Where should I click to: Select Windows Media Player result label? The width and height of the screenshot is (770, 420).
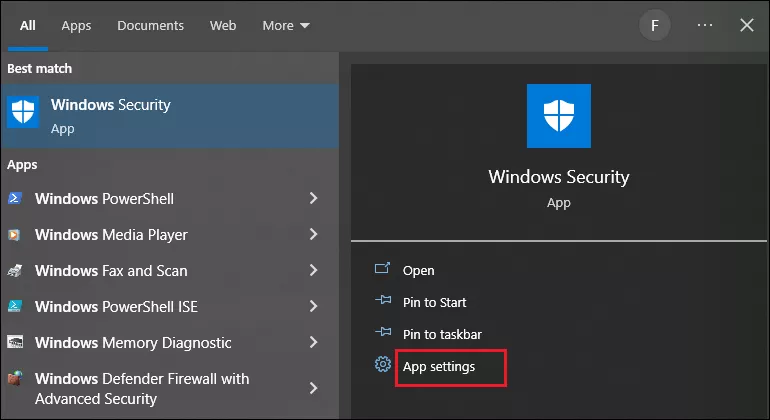coord(111,235)
